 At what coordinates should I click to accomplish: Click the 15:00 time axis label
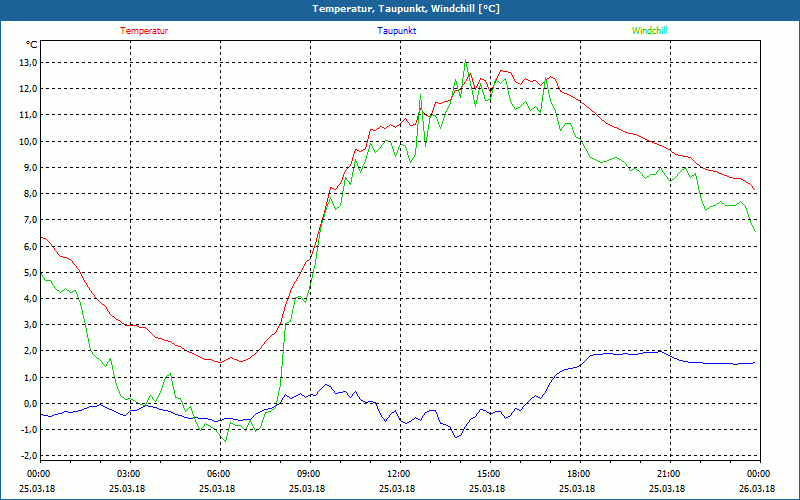(487, 474)
